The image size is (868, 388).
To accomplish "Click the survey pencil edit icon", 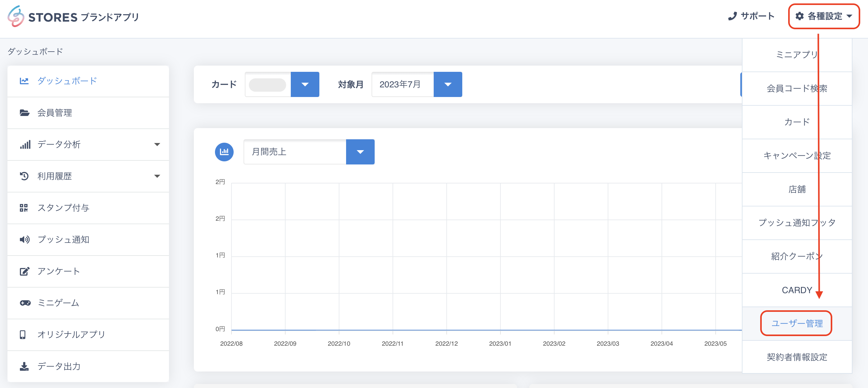I will (24, 271).
